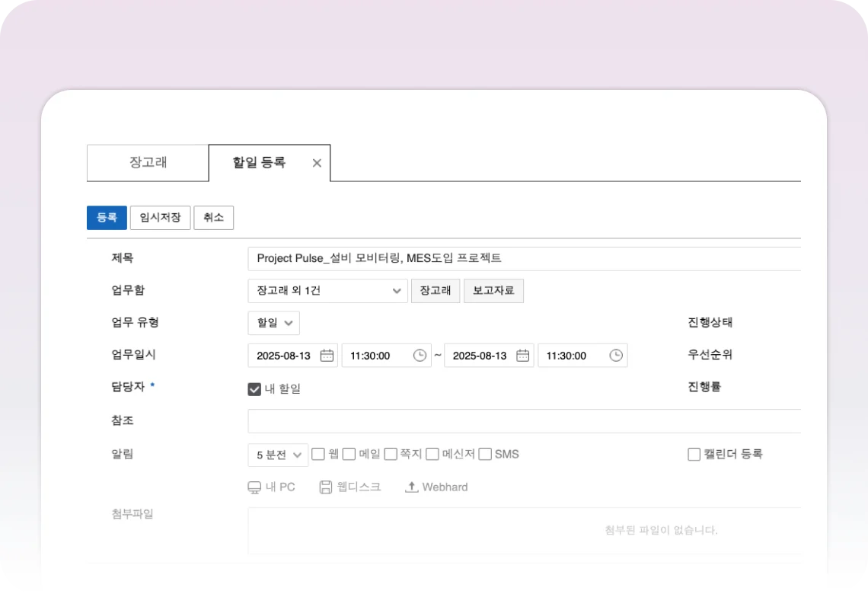The width and height of the screenshot is (868, 594).
Task: Open the start date calendar picker icon
Action: pos(327,356)
